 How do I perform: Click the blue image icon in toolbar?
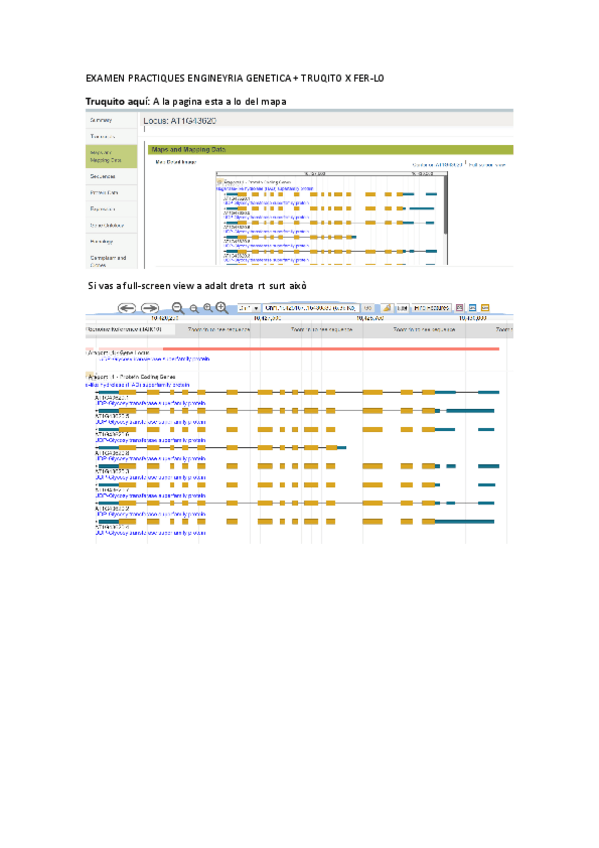click(x=472, y=308)
